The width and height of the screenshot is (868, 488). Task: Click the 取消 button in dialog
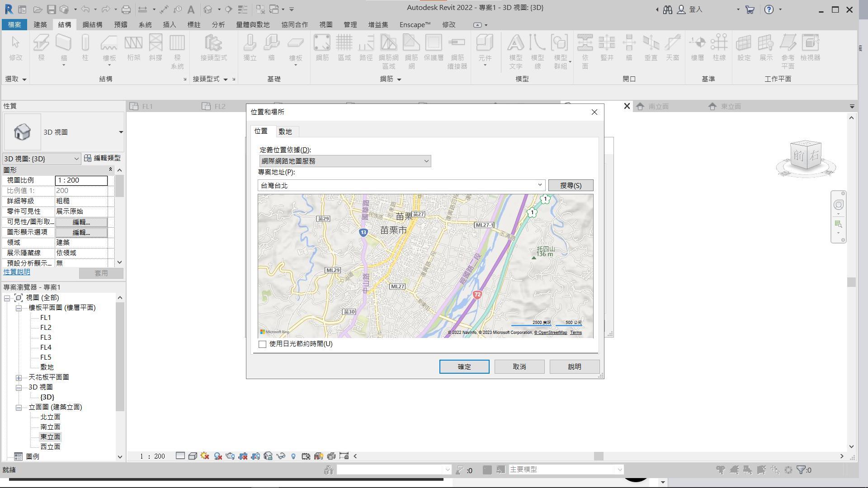click(x=519, y=367)
